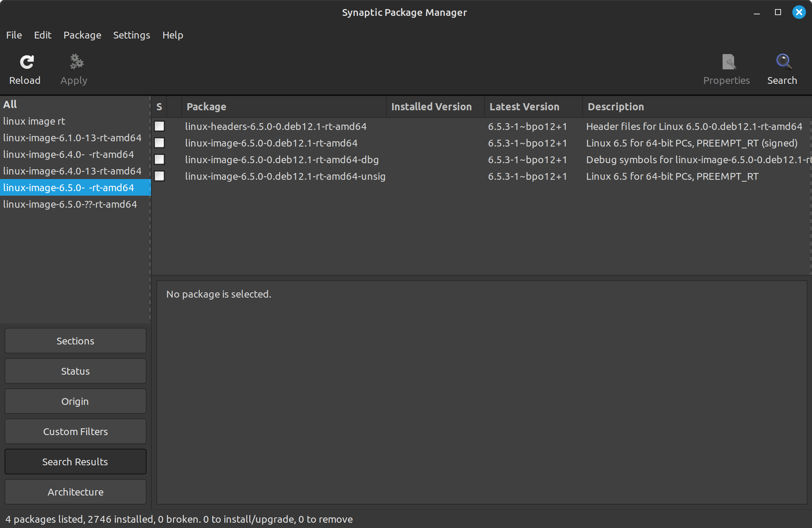Select highlighted entry 'linux-image-6.5.0- -rt-amd64'
The width and height of the screenshot is (812, 528).
tap(75, 188)
